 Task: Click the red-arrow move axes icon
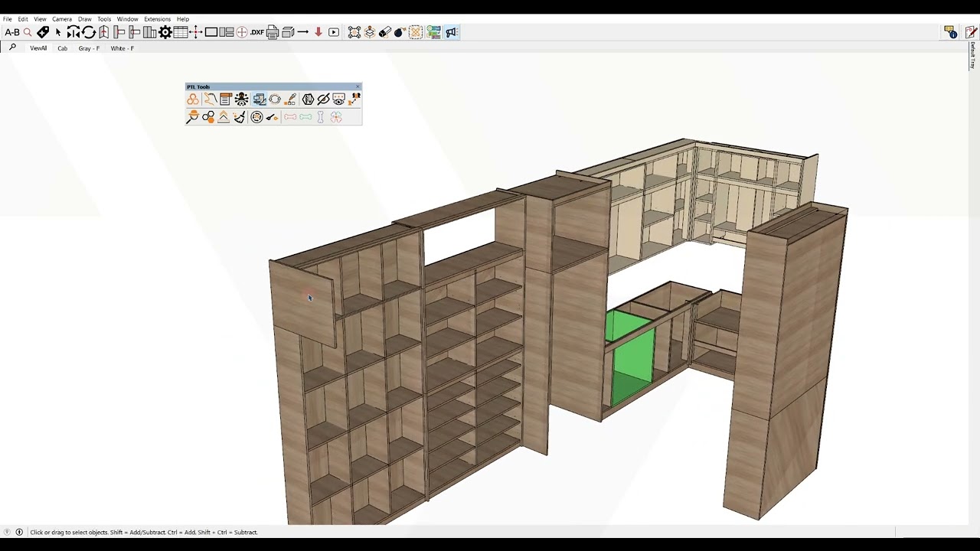coord(196,32)
